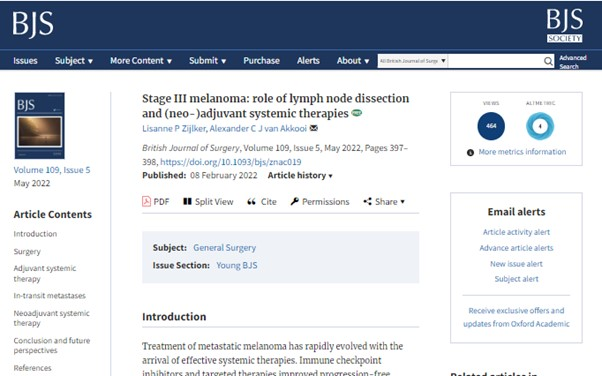The image size is (602, 376).
Task: Open the Share dropdown
Action: [384, 202]
